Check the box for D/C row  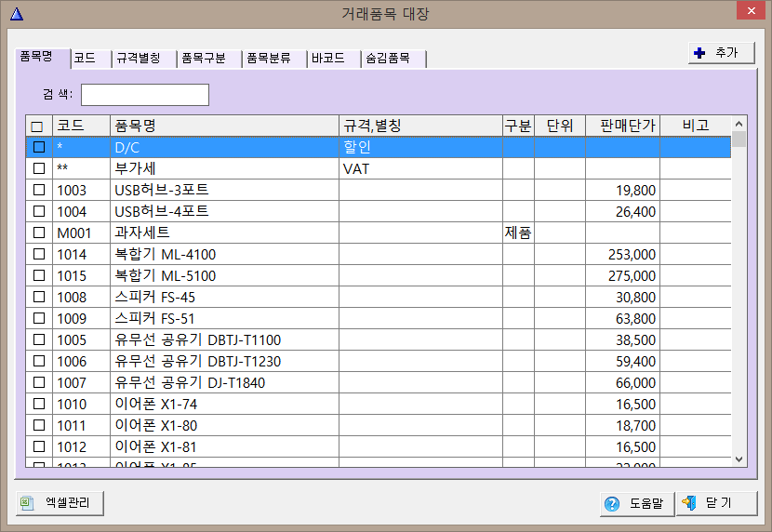click(x=39, y=147)
